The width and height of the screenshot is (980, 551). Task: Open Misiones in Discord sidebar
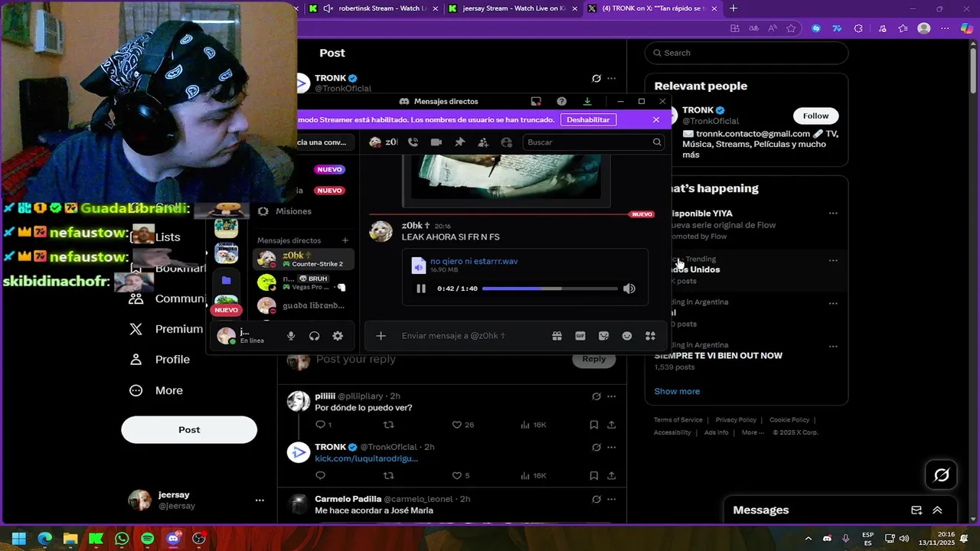293,211
